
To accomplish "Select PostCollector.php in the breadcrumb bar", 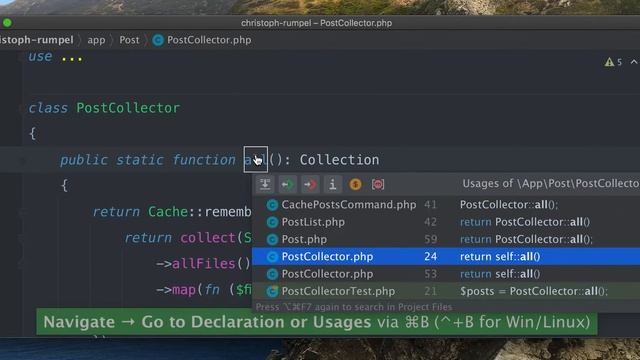I will 209,40.
